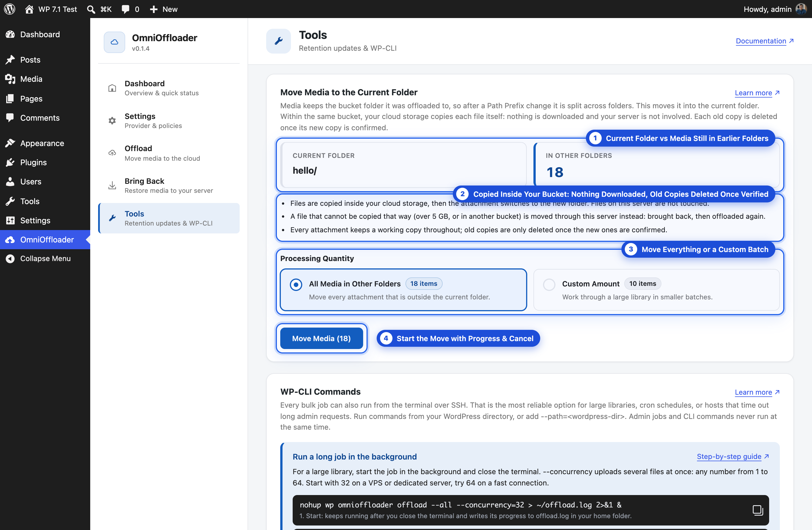Click the OmniOffloader cloud logo icon
812x530 pixels.
click(x=115, y=42)
